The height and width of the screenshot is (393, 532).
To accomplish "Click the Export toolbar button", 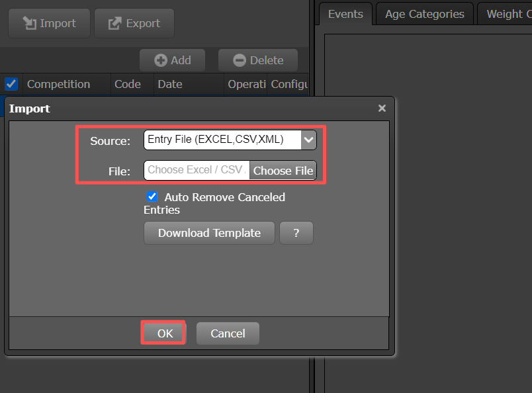I will [134, 23].
